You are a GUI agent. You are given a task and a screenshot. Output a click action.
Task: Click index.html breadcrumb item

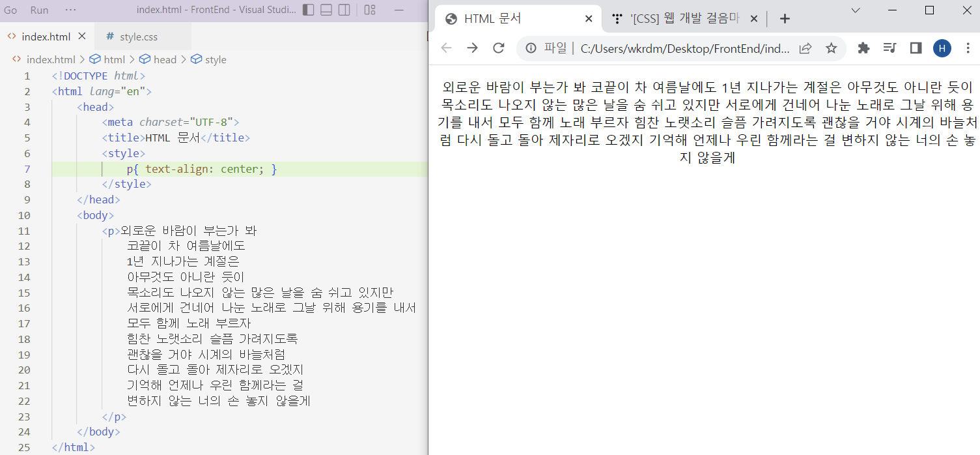pos(51,59)
